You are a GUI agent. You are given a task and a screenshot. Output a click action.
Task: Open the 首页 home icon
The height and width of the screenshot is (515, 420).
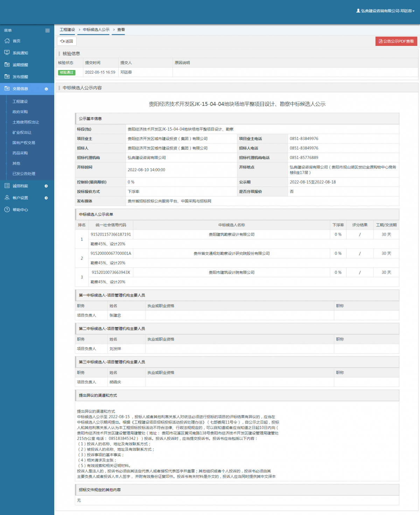[x=7, y=41]
